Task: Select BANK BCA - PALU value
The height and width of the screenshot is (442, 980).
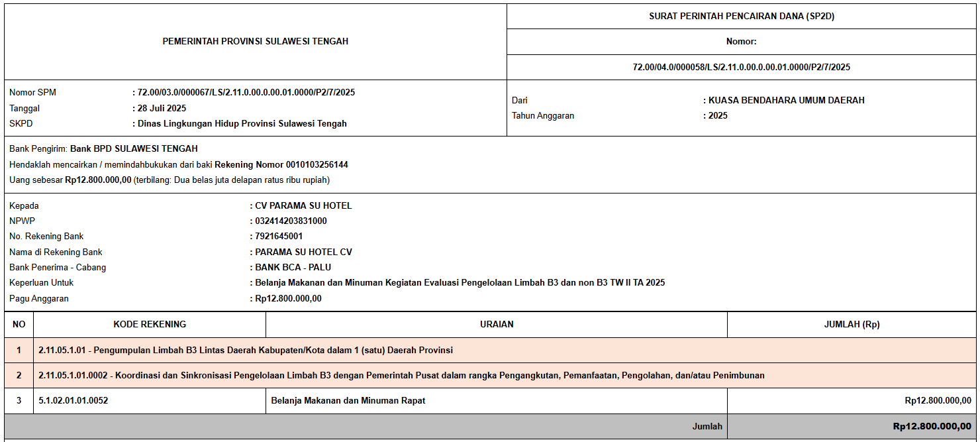Action: [x=293, y=267]
